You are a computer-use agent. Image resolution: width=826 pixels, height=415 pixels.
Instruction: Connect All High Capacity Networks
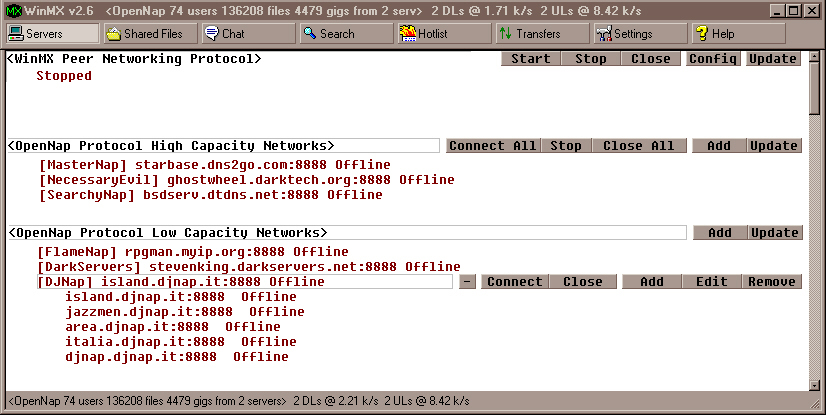[x=493, y=146]
